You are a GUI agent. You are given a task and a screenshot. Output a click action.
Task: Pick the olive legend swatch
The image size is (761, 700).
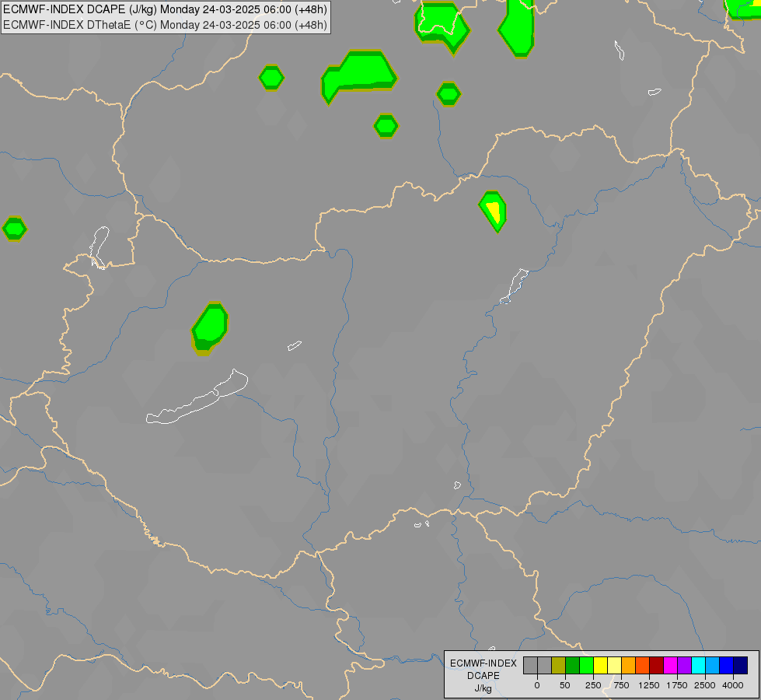[558, 666]
